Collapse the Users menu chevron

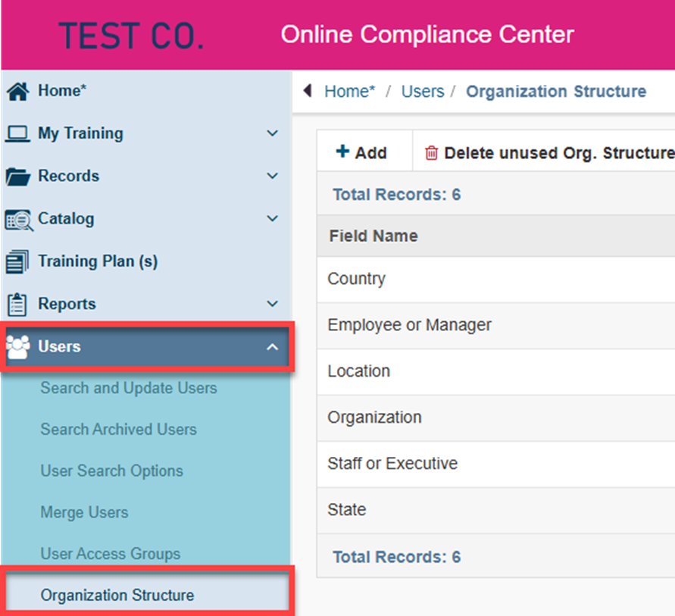pos(272,347)
